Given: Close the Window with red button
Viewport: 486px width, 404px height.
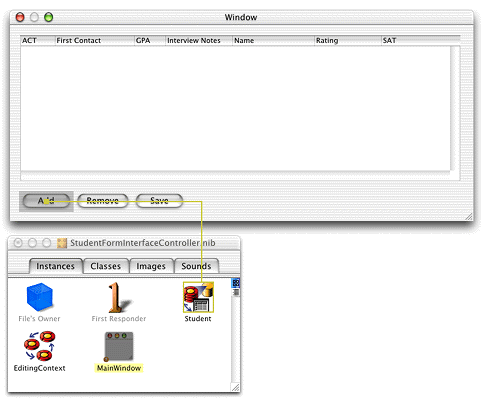Looking at the screenshot, I should pyautogui.click(x=20, y=17).
